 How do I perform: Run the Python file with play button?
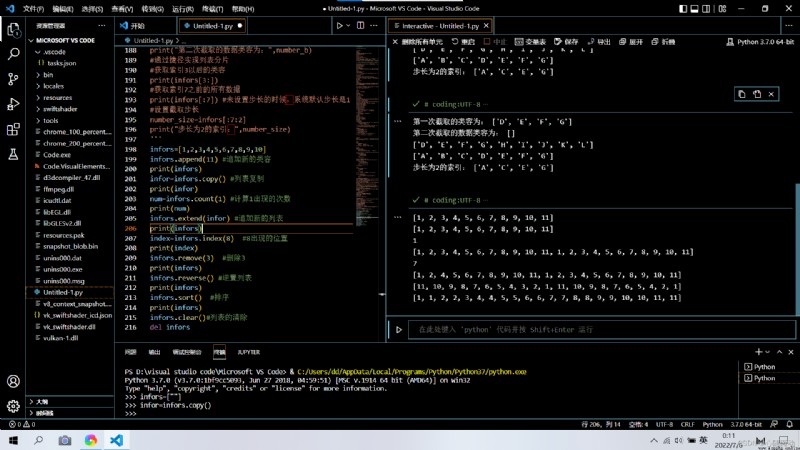pos(339,26)
